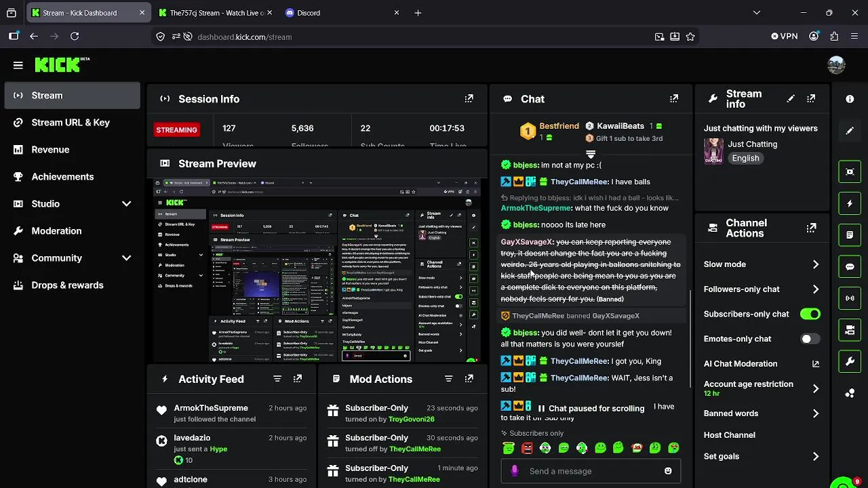
Task: Toggle the session info broadcast widget icon
Action: pyautogui.click(x=850, y=298)
